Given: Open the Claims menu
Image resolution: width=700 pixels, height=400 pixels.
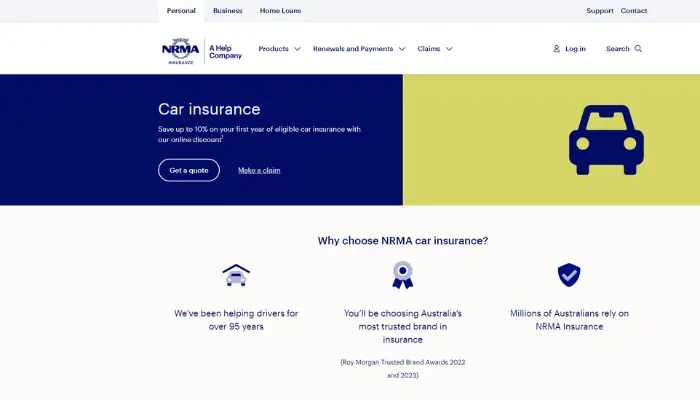Looking at the screenshot, I should [429, 49].
